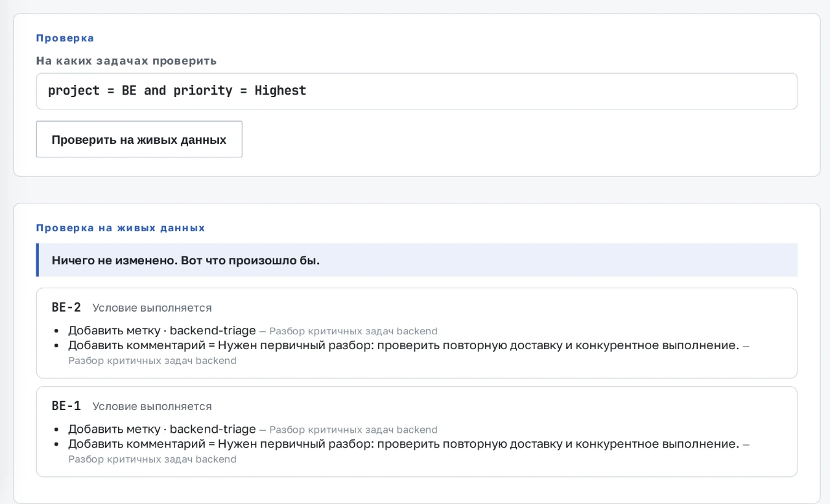Click the "Проверка на живых данных" results heading
The image size is (830, 504).
click(121, 228)
